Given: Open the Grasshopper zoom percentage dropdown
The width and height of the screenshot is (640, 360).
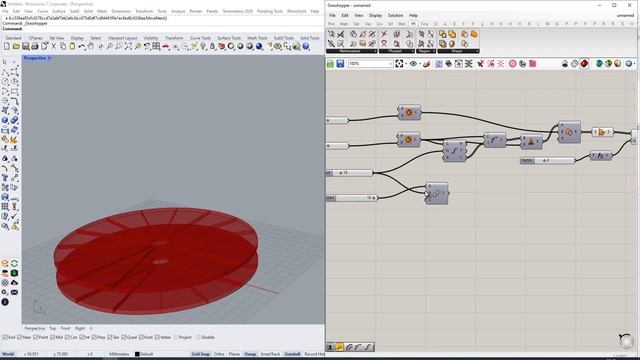Looking at the screenshot, I should [x=390, y=64].
